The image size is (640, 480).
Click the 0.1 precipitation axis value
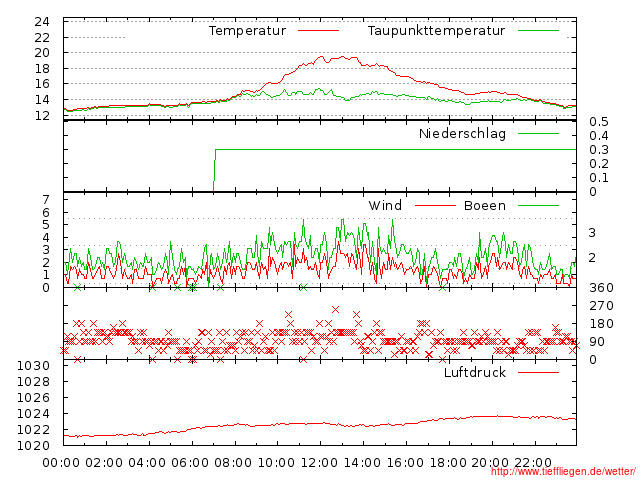click(599, 178)
